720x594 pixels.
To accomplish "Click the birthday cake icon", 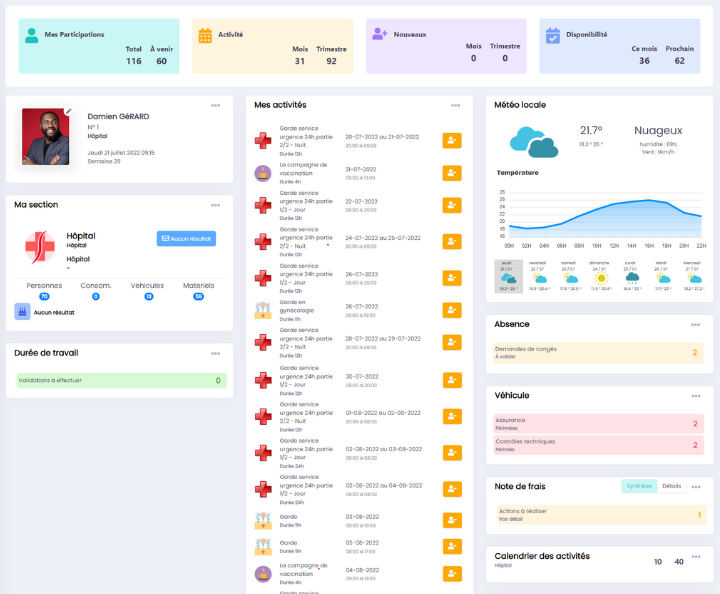I will click(22, 312).
